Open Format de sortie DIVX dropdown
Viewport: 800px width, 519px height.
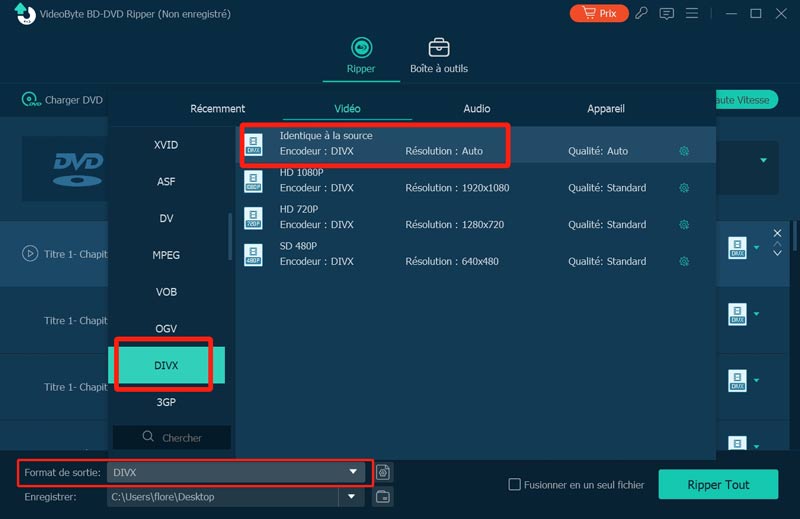tap(236, 472)
